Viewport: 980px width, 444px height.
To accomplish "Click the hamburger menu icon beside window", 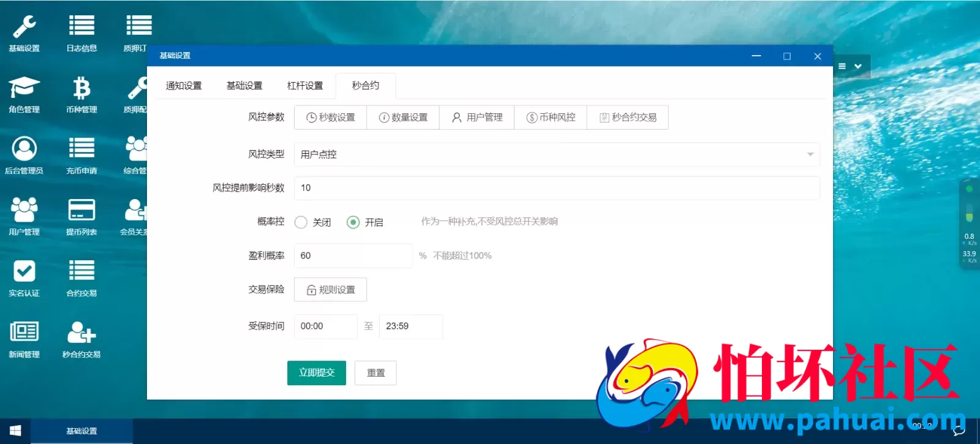I will (x=842, y=66).
